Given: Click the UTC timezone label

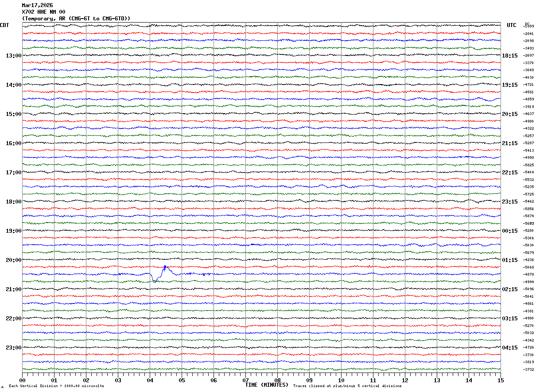Looking at the screenshot, I should [512, 25].
